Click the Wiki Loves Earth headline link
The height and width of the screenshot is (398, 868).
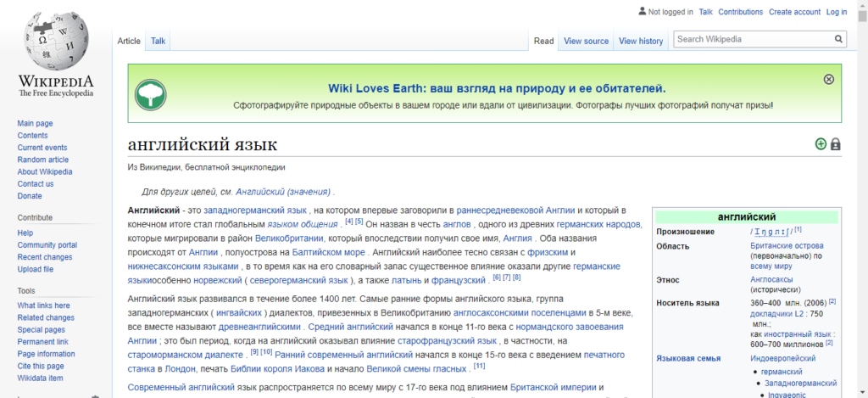tap(497, 88)
